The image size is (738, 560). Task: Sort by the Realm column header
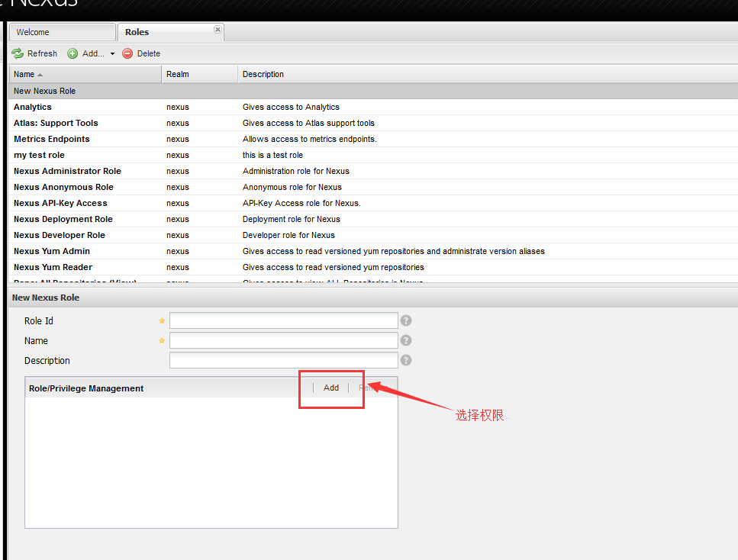(x=199, y=74)
